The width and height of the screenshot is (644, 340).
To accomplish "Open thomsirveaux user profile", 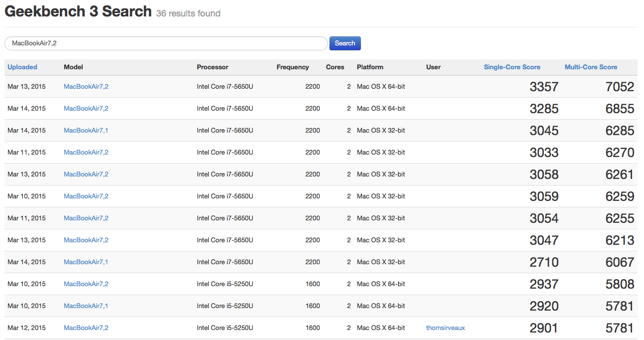I will coord(446,328).
